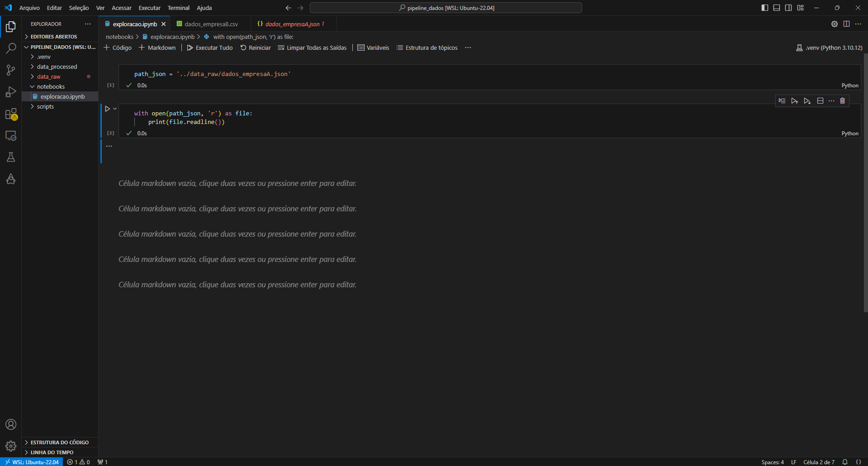
Task: Open run options dropdown beside play button
Action: click(115, 109)
